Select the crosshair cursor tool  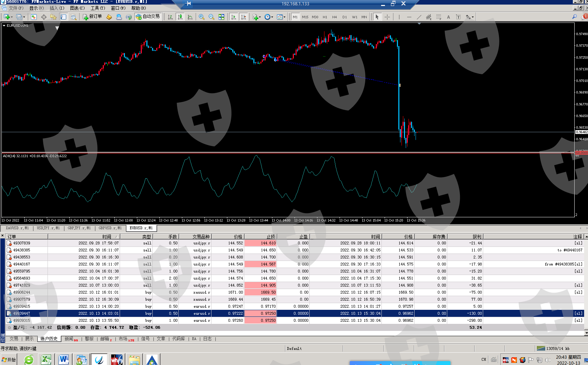pyautogui.click(x=387, y=17)
